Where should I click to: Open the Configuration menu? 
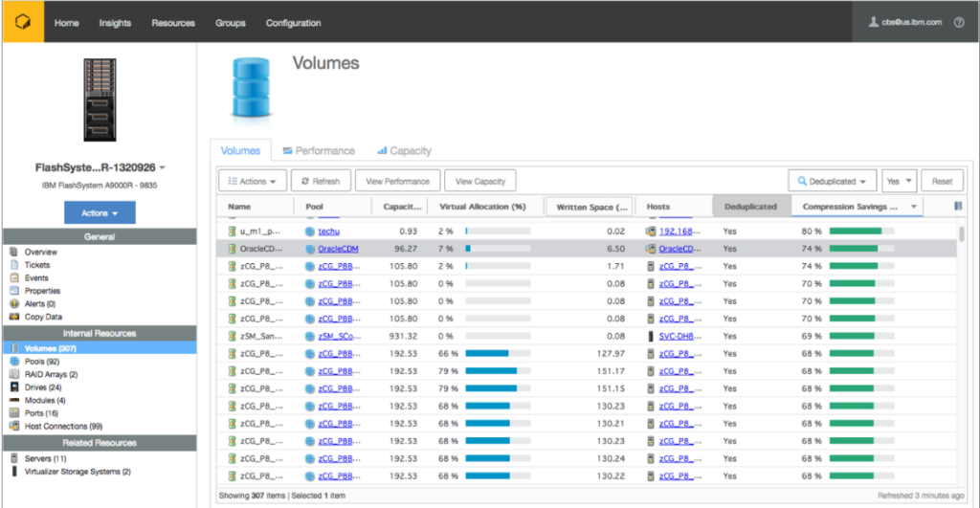click(x=293, y=23)
